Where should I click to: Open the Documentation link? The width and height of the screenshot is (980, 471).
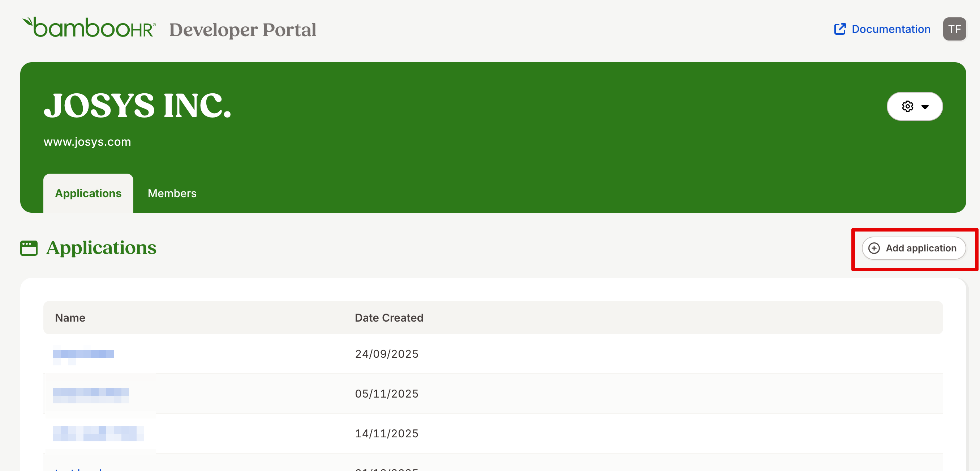[x=891, y=29]
